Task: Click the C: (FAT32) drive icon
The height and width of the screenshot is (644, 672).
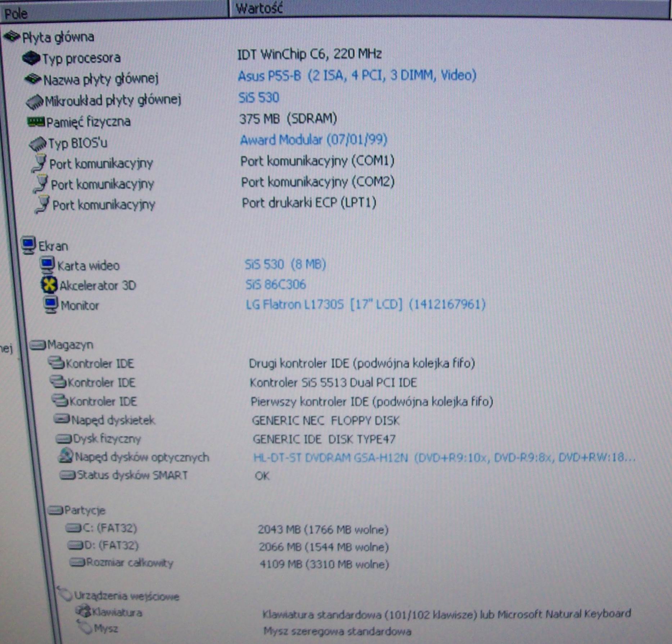Action: point(73,528)
